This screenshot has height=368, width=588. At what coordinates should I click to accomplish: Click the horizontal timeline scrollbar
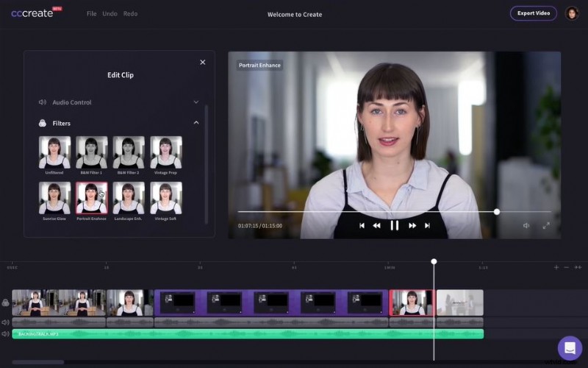38,362
